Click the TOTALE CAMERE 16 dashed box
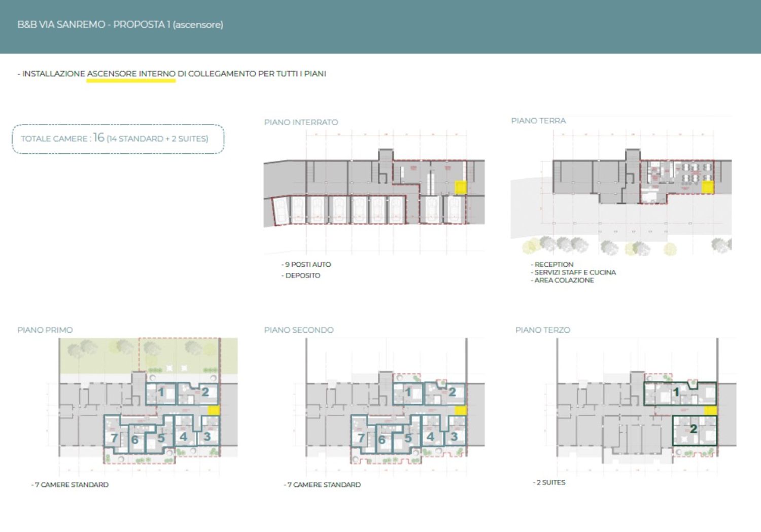The width and height of the screenshot is (761, 532). tap(118, 138)
